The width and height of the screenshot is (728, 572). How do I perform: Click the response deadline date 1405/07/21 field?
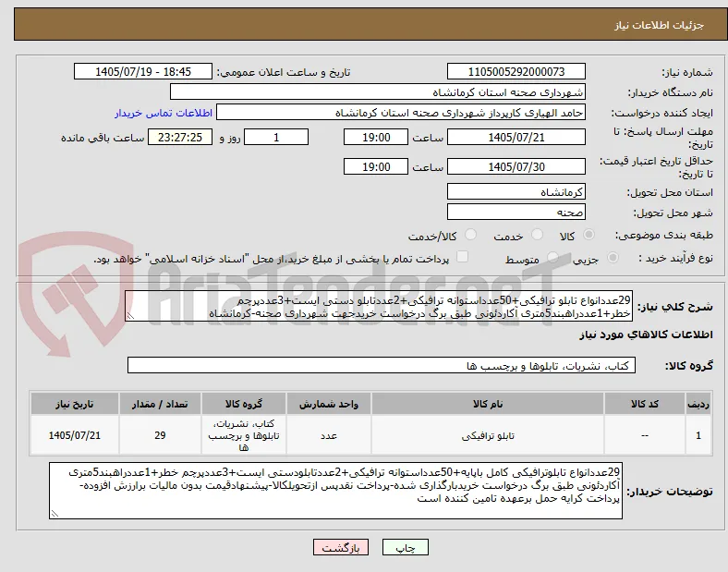pyautogui.click(x=516, y=138)
